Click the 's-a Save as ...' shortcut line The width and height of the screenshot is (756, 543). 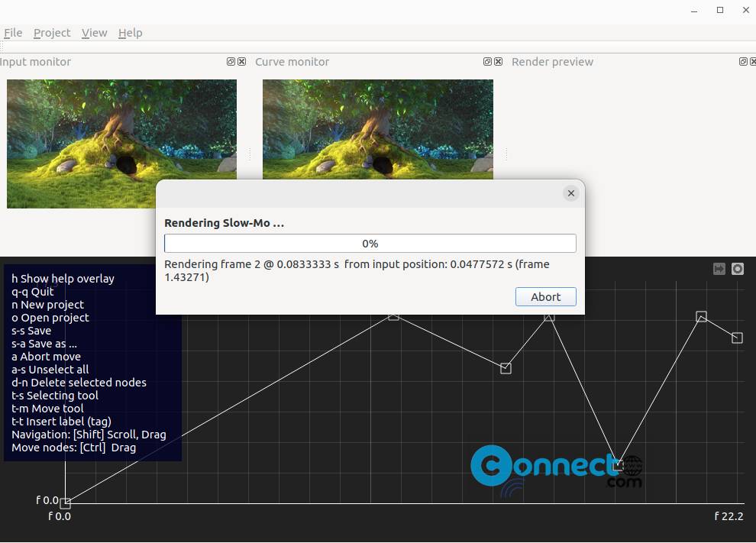pyautogui.click(x=44, y=344)
